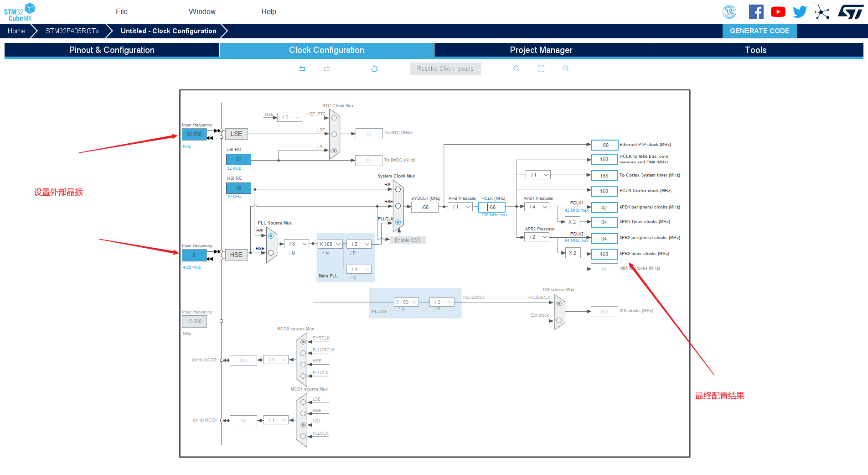
Task: Select HSI in MCO1 source Mux
Action: (303, 425)
